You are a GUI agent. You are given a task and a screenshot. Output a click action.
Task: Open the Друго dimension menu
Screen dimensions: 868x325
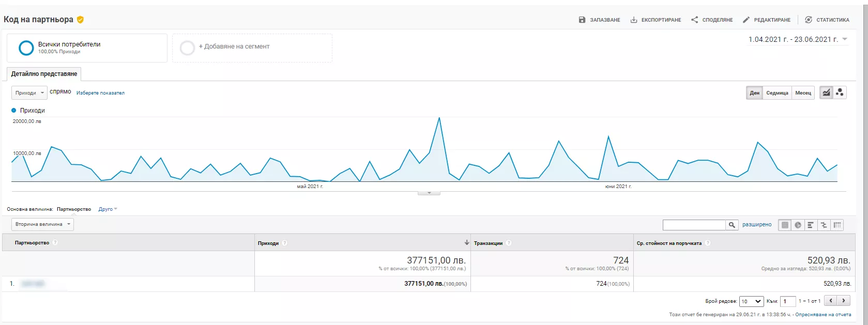[x=108, y=209]
